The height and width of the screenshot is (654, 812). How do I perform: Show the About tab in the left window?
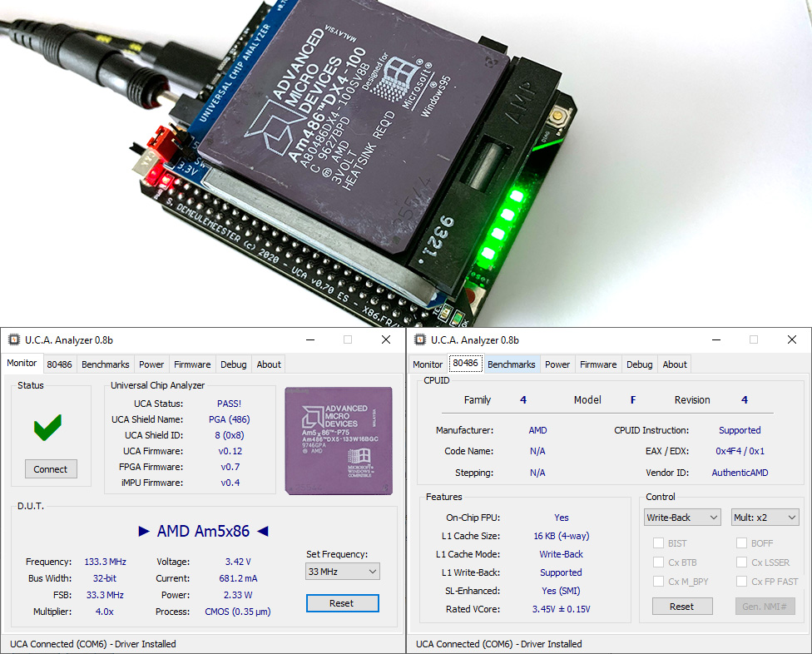[x=269, y=364]
